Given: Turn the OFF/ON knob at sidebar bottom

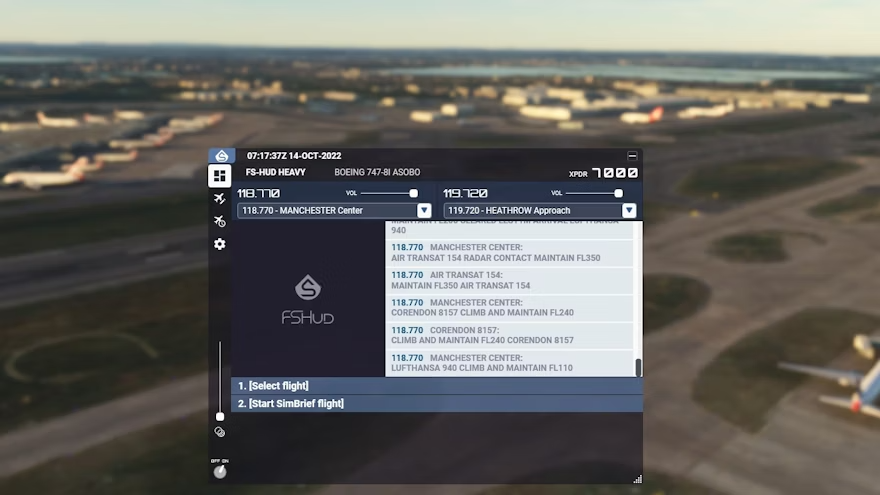Looking at the screenshot, I should 219,472.
